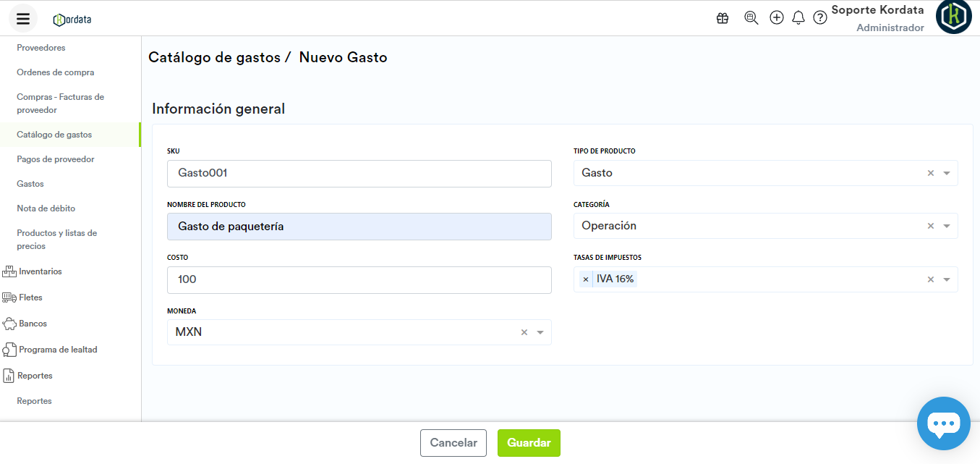Open the hamburger navigation menu
The width and height of the screenshot is (980, 464).
click(23, 19)
